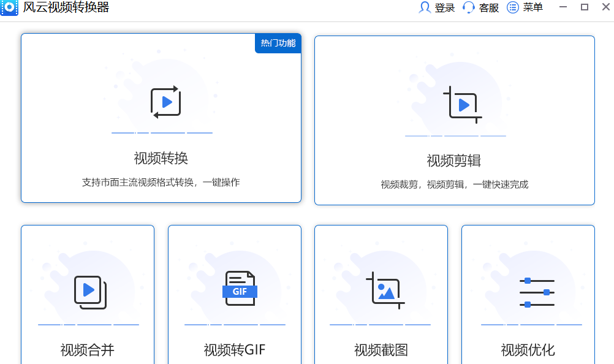The width and height of the screenshot is (614, 364).
Task: Click the 菜单 list icon
Action: click(512, 7)
